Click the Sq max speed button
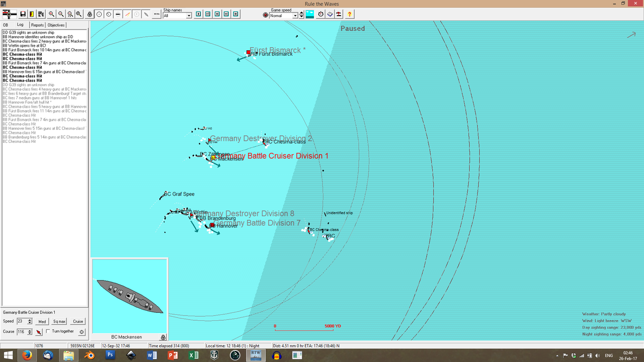This screenshot has width=644, height=362. (59, 321)
